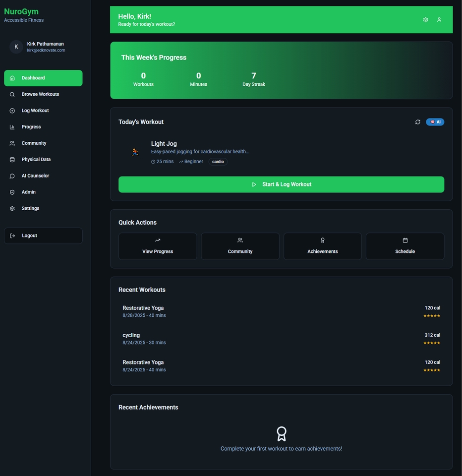Screen dimensions: 462x476
Task: Click the calendar icon in Schedule card
Action: pyautogui.click(x=405, y=240)
